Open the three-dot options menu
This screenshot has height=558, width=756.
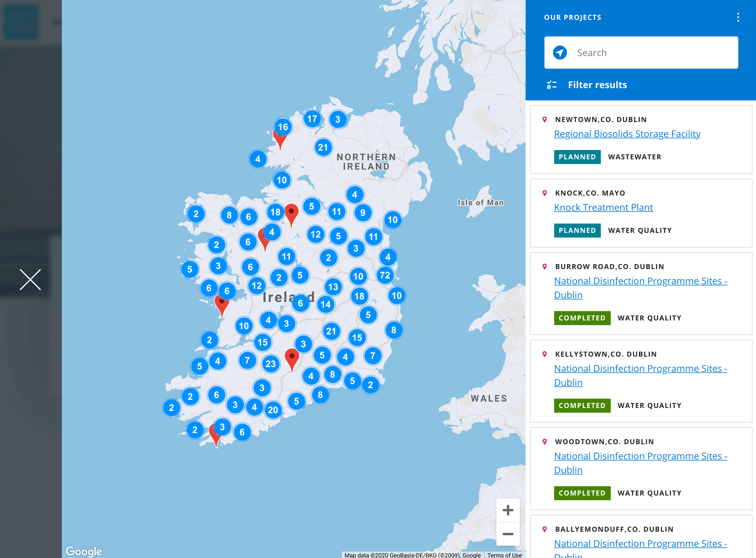pos(738,17)
